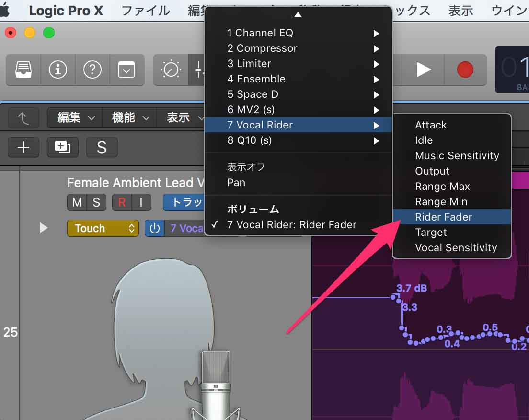Expand the 6 MV2 (s) submenu
This screenshot has width=529, height=420.
pyautogui.click(x=298, y=110)
